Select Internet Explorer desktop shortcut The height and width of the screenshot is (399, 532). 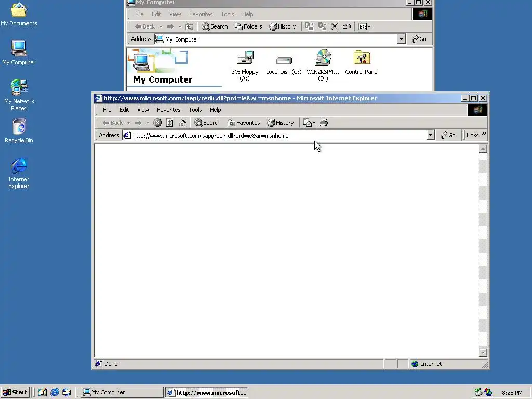pos(19,173)
